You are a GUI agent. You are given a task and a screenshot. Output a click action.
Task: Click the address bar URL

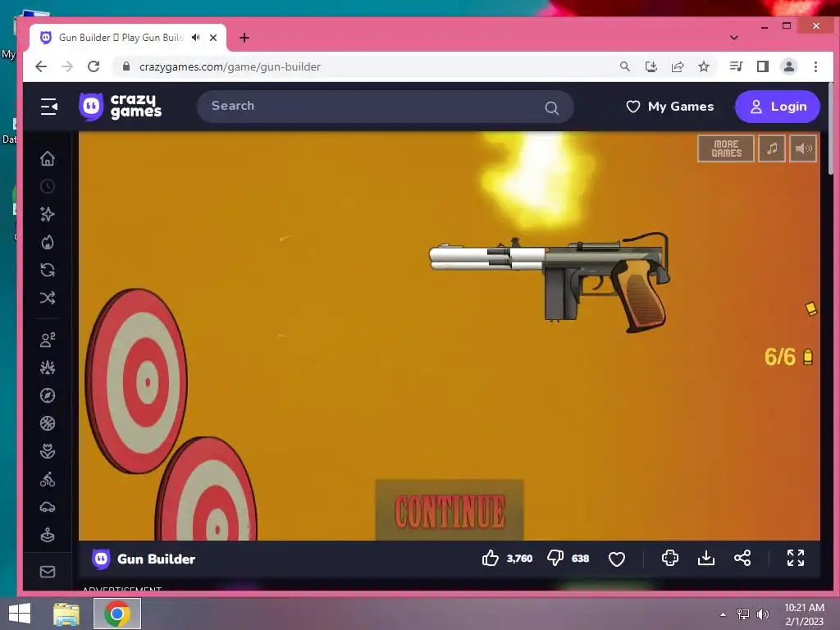[230, 67]
